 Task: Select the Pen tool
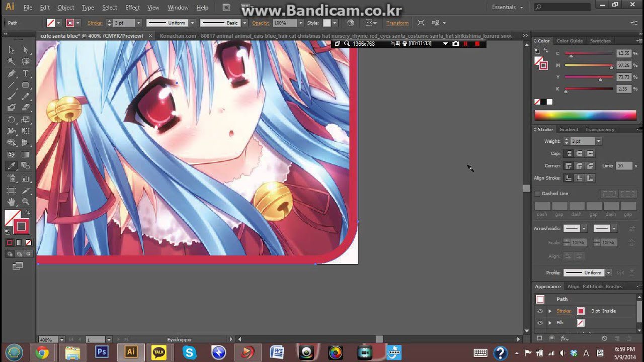pyautogui.click(x=11, y=73)
